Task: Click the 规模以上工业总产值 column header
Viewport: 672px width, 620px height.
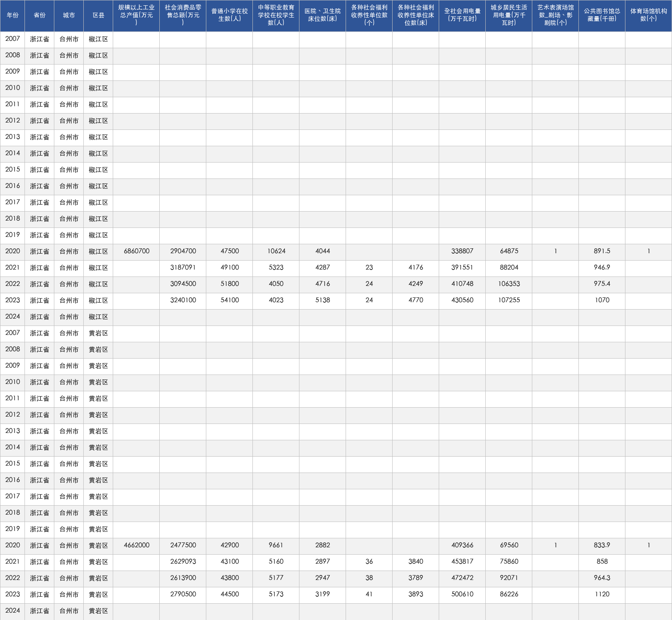Action: click(x=136, y=16)
